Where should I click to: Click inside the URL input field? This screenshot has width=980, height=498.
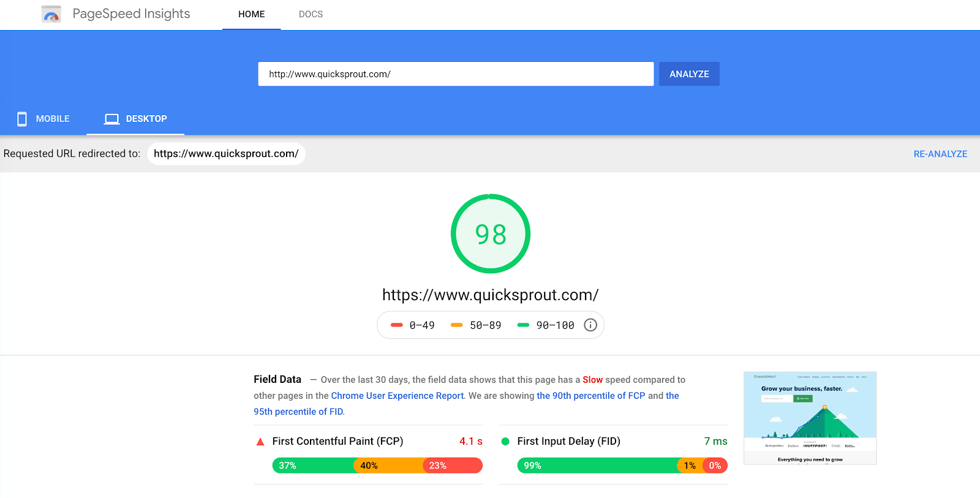coord(456,74)
